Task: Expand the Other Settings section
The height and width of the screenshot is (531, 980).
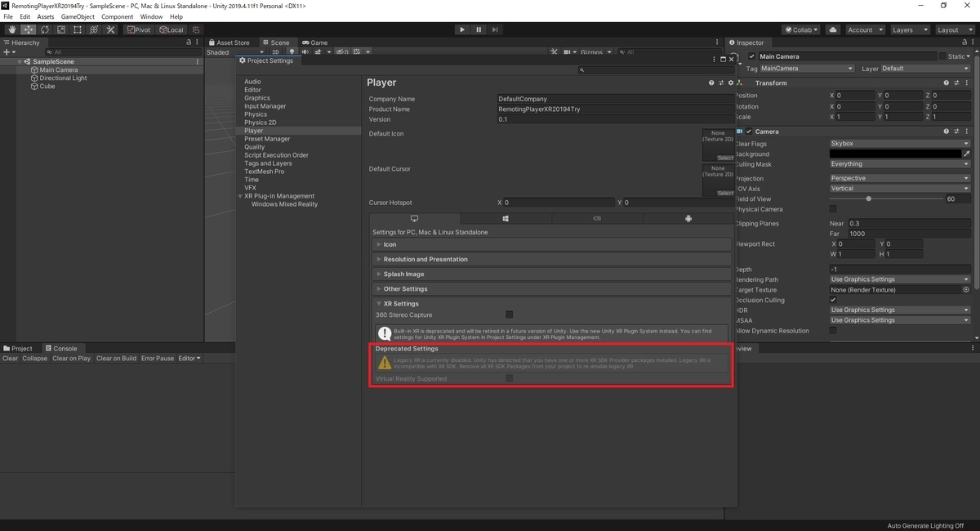Action: pos(552,288)
